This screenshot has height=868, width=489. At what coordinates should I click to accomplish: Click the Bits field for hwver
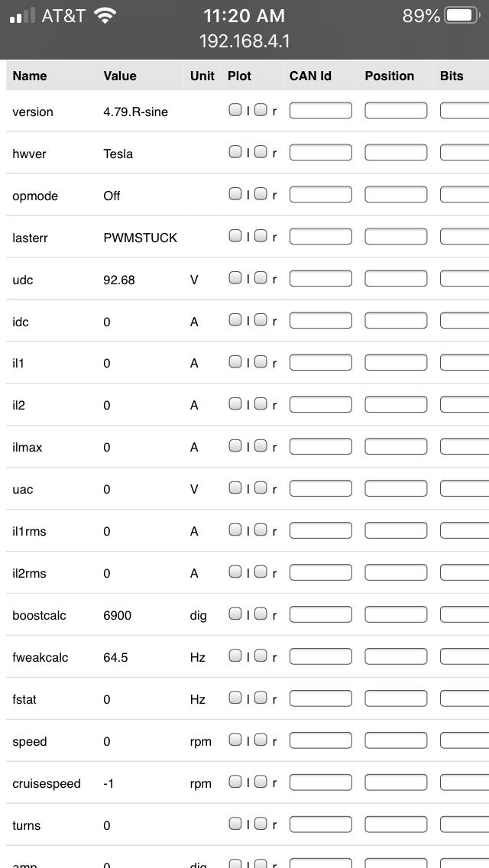[x=465, y=153]
